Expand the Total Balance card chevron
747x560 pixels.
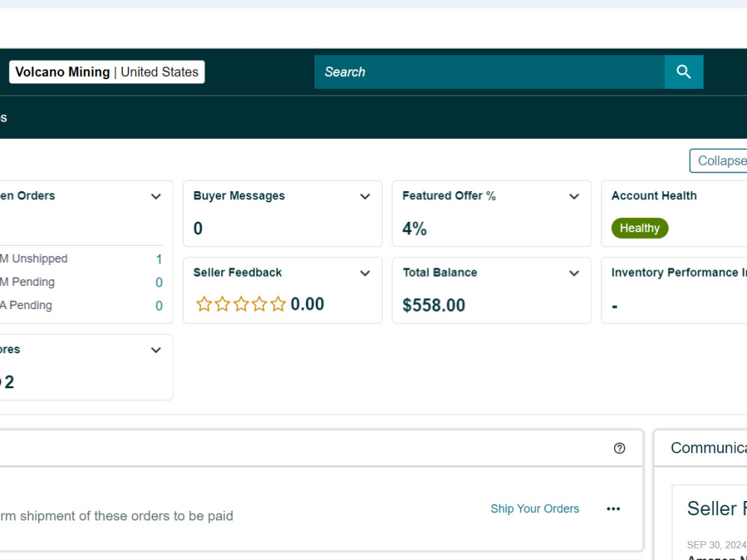574,273
